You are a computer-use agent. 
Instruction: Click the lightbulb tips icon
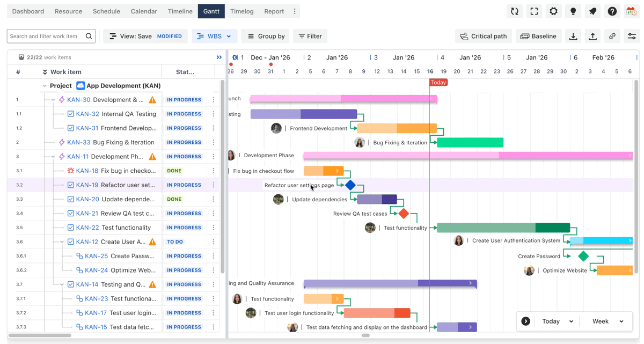tap(573, 11)
